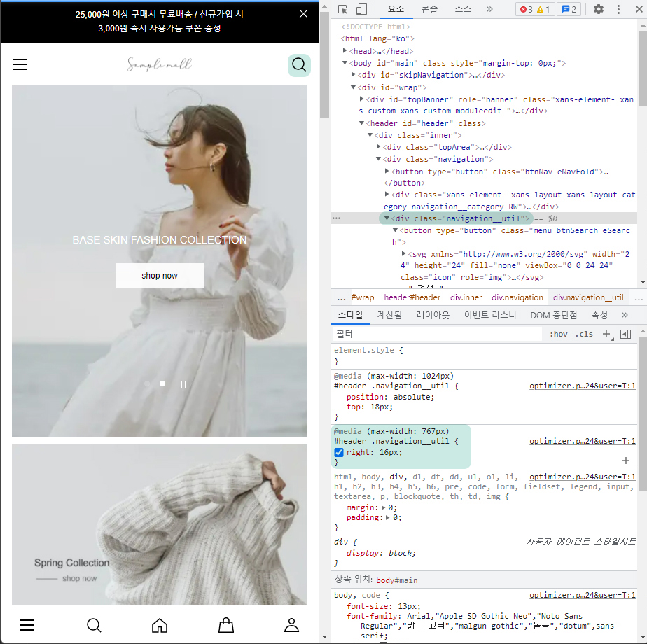The image size is (647, 644).
Task: Switch to the 레이아웃 layout tab
Action: (433, 315)
